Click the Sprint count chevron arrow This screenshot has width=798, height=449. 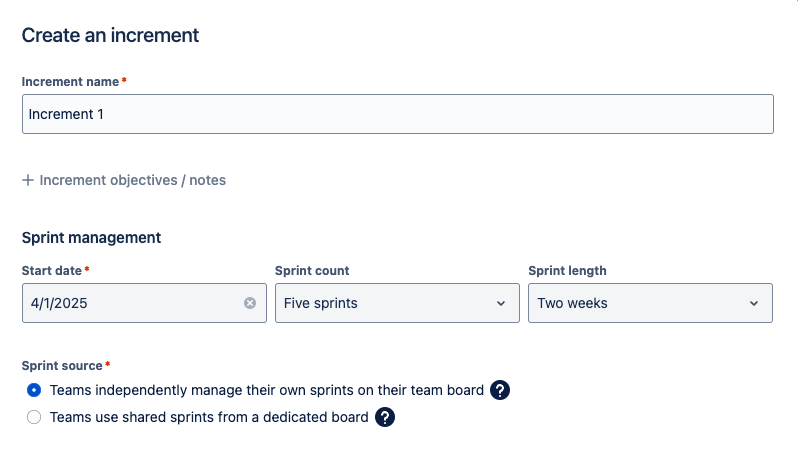(501, 303)
